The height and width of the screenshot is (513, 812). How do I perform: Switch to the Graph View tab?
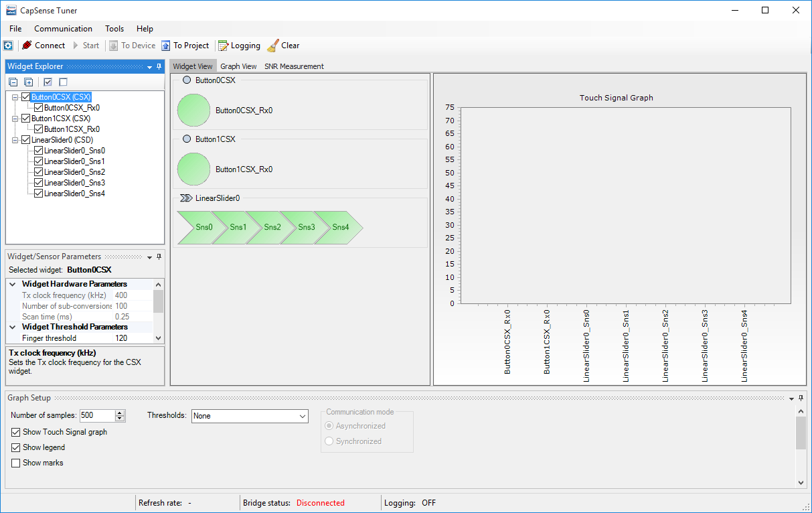pos(238,66)
